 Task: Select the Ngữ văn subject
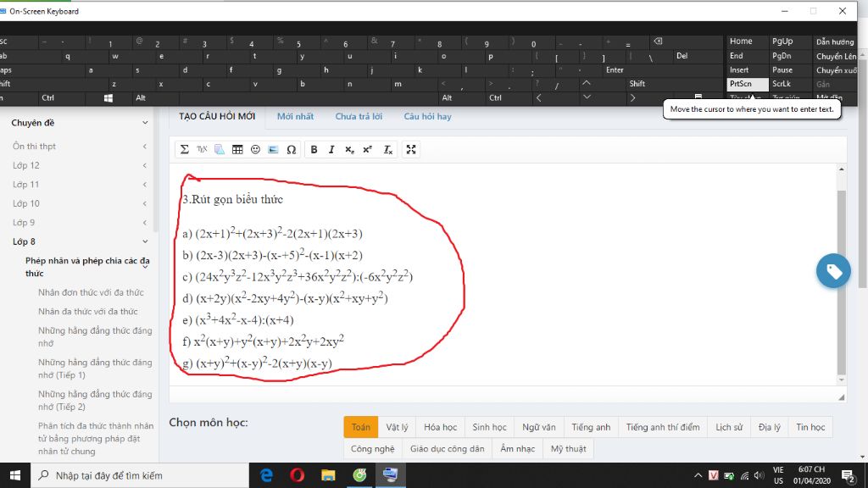[x=538, y=427]
